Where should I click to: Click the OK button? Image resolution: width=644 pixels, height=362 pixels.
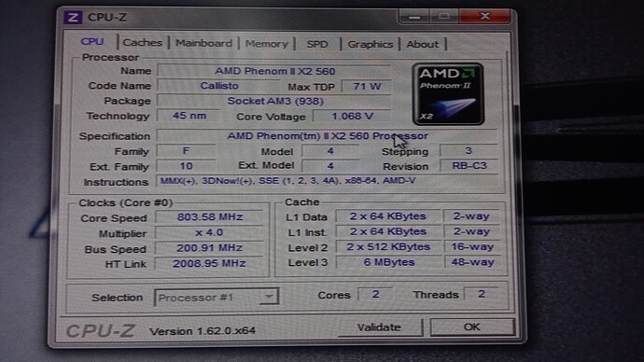471,327
